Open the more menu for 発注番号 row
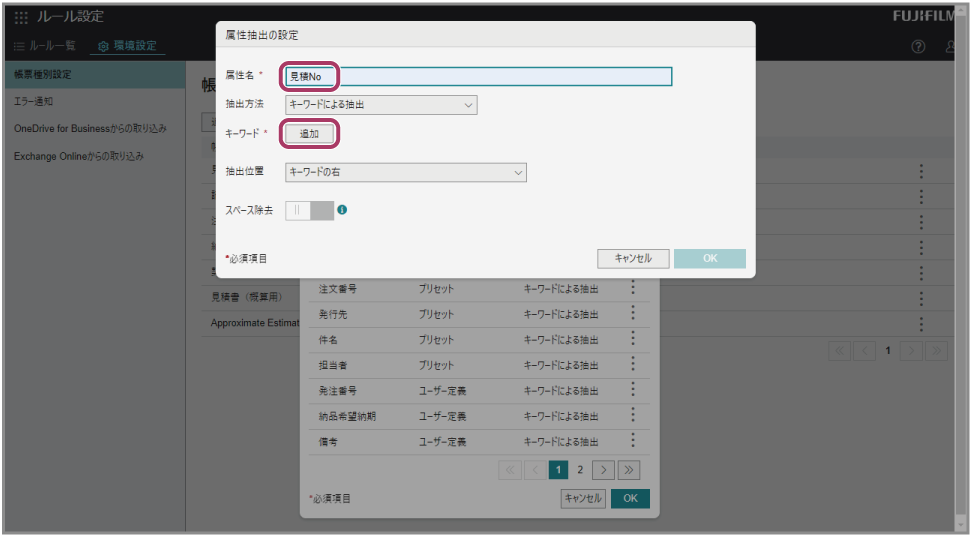 click(x=633, y=389)
